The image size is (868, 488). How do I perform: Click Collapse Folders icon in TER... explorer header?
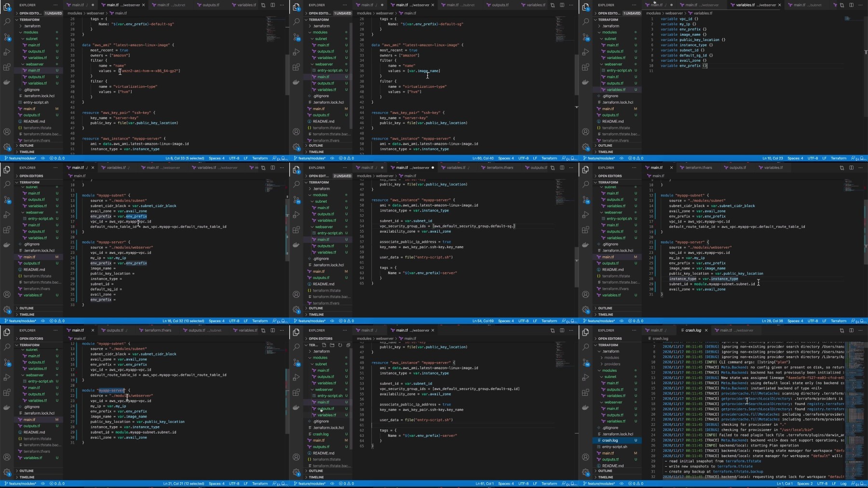tap(348, 345)
